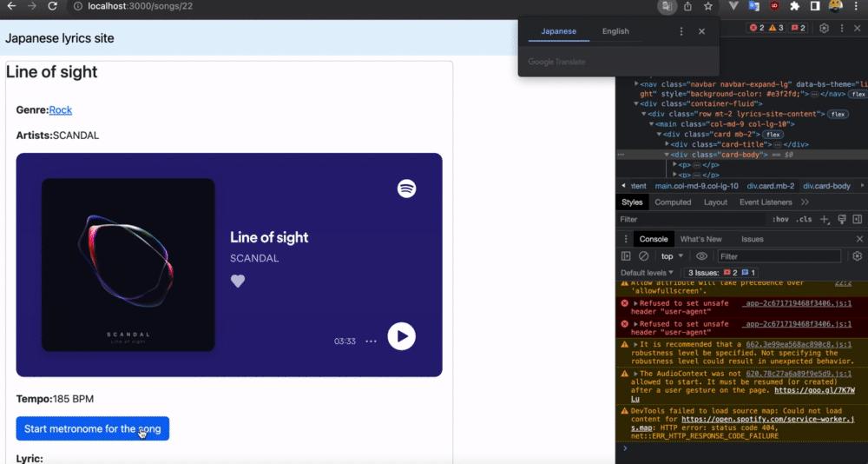Show more Styles pane tabs with double chevron
The width and height of the screenshot is (868, 464).
click(805, 202)
